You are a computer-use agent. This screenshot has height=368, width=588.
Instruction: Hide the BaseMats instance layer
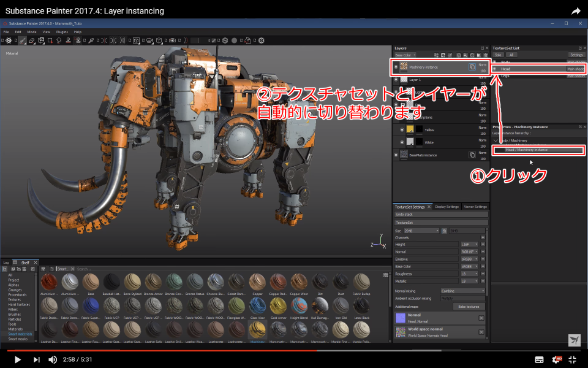(x=396, y=155)
